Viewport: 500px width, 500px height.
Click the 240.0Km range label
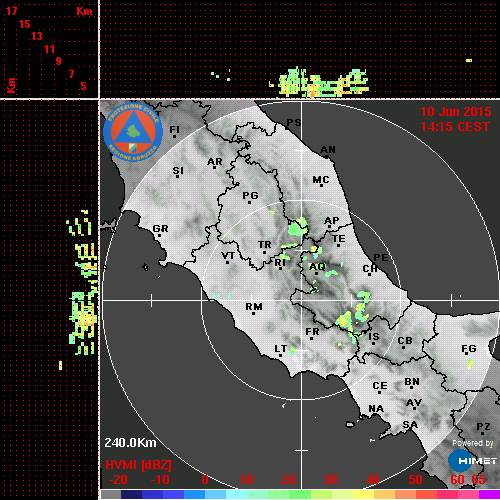(x=130, y=443)
